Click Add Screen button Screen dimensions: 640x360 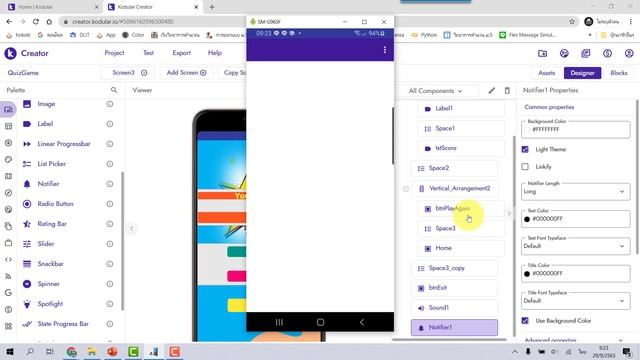click(x=186, y=73)
